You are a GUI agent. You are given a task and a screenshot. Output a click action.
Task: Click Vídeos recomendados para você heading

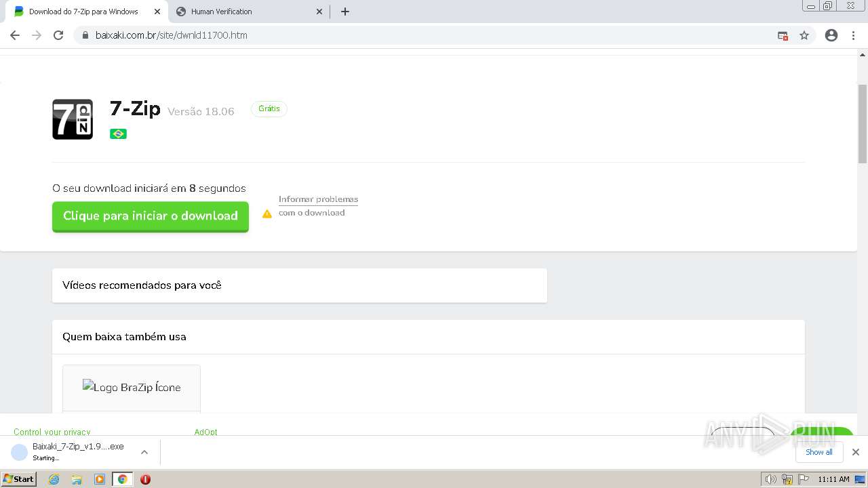click(x=142, y=285)
